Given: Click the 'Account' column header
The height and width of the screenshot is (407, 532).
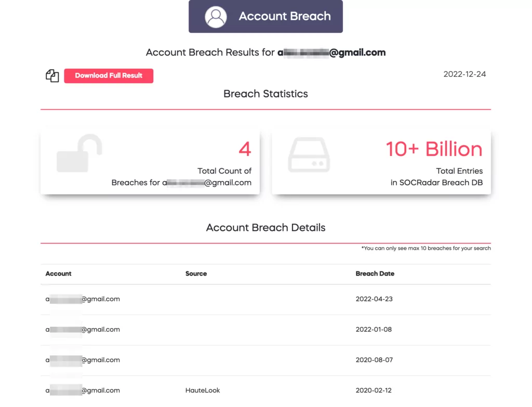Looking at the screenshot, I should pos(58,273).
